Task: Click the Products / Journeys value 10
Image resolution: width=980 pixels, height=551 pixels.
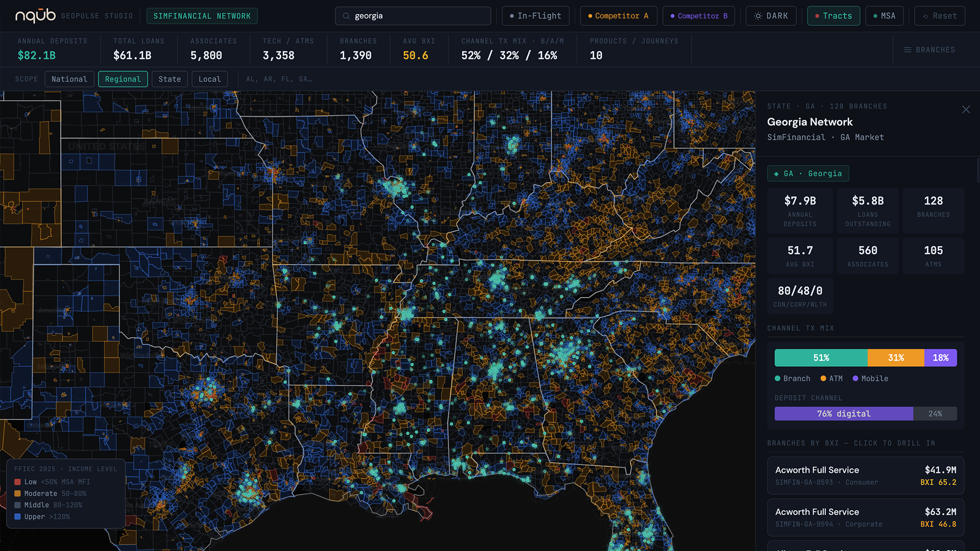Action: (x=596, y=56)
